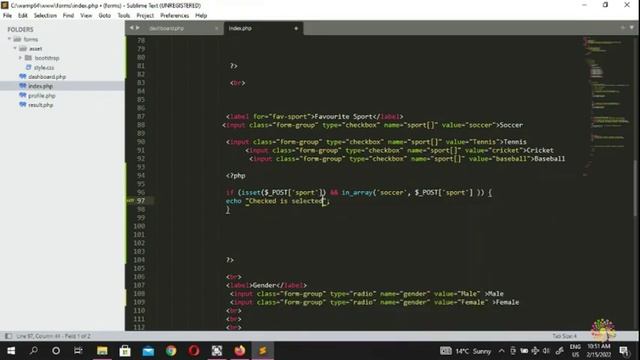
Task: Click the 'Favourite Sport' label text
Action: coord(344,117)
